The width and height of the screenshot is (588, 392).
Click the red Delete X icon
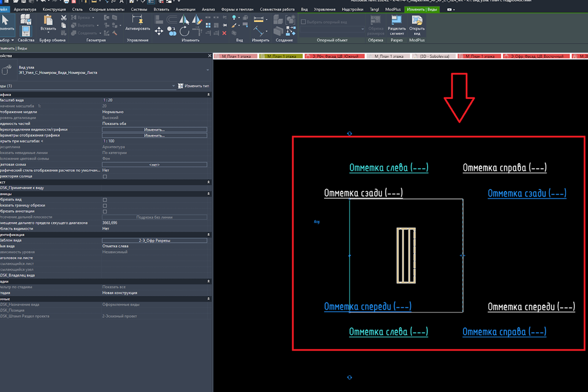pyautogui.click(x=224, y=33)
